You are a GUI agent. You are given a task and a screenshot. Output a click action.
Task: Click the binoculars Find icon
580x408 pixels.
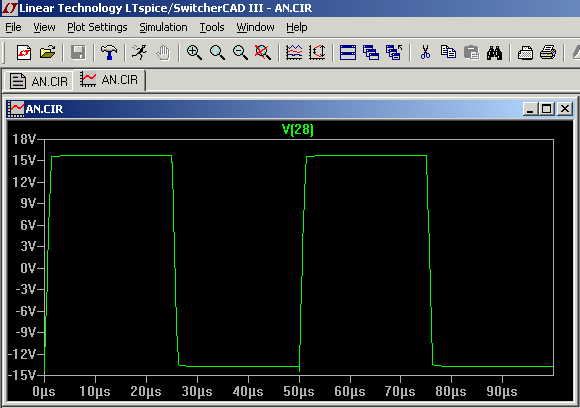(x=494, y=53)
